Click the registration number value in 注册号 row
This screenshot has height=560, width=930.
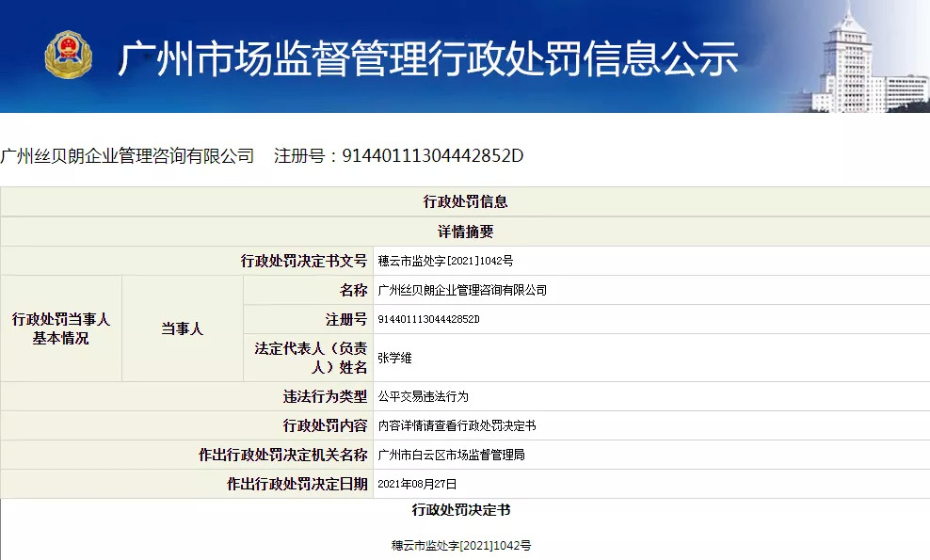coord(428,320)
